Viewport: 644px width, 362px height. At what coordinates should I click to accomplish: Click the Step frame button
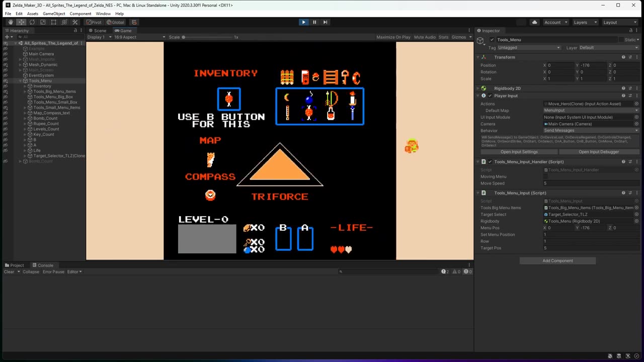[x=325, y=22]
